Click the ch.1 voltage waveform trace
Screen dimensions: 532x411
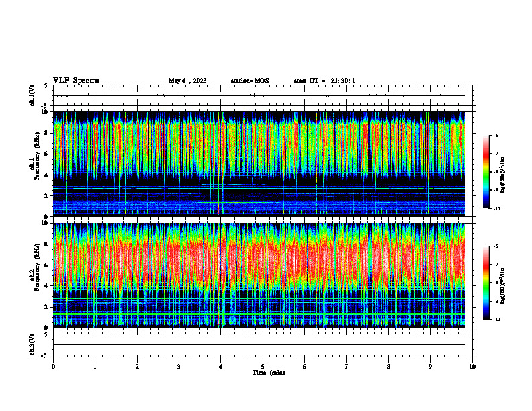point(259,95)
